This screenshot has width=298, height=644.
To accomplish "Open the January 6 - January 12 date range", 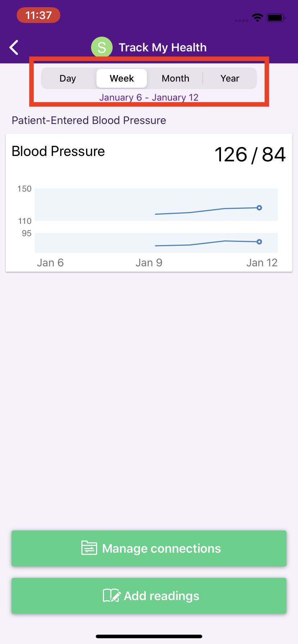I will pyautogui.click(x=149, y=97).
